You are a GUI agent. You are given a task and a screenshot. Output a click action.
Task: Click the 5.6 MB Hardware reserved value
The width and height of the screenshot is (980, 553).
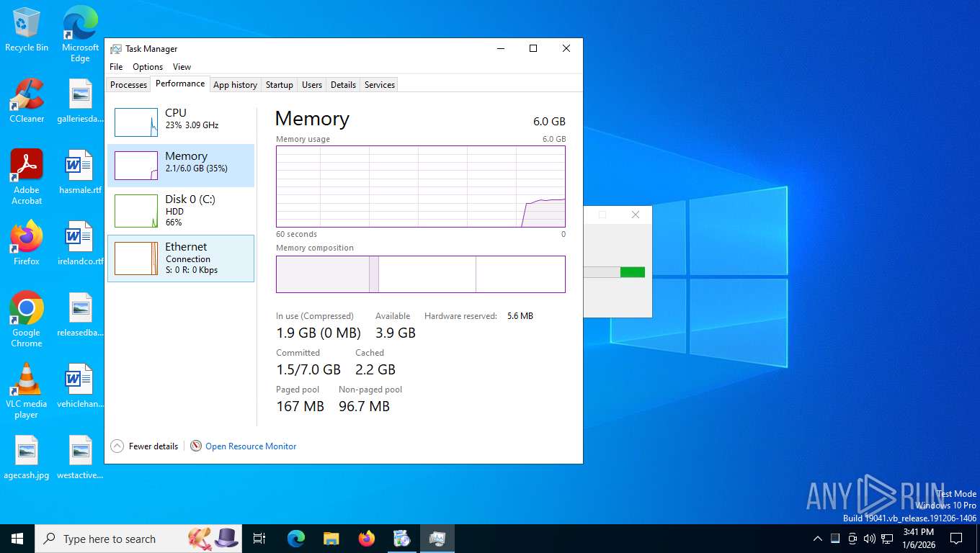[520, 316]
